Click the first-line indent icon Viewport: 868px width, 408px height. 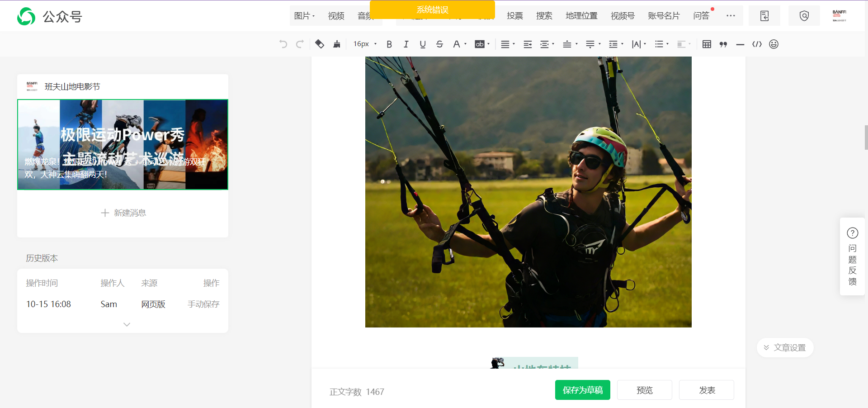528,44
